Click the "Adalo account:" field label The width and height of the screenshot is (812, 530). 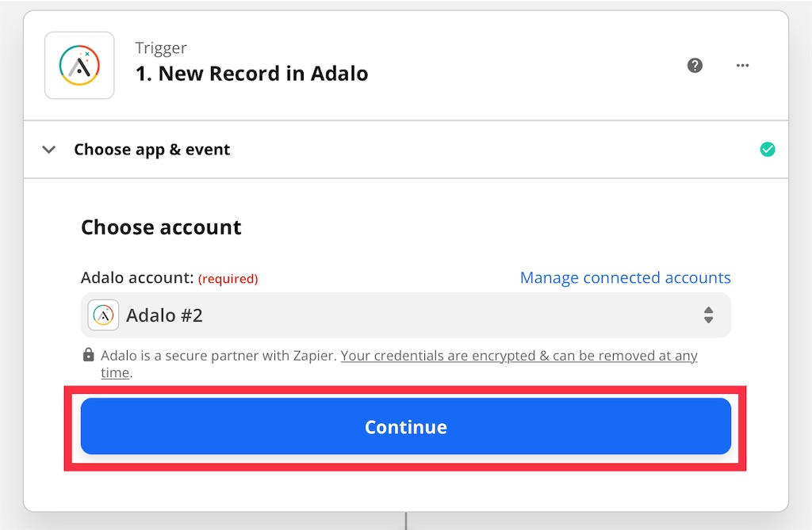point(137,278)
